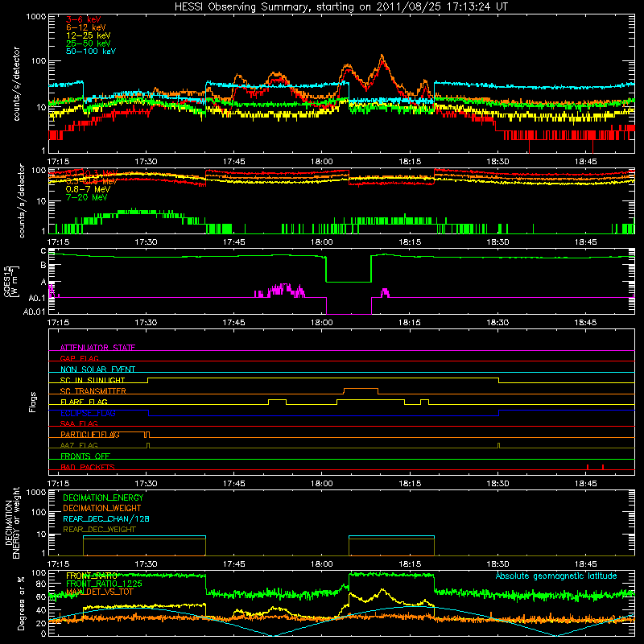Click the ECLIPSE_FLAG label

pos(88,413)
